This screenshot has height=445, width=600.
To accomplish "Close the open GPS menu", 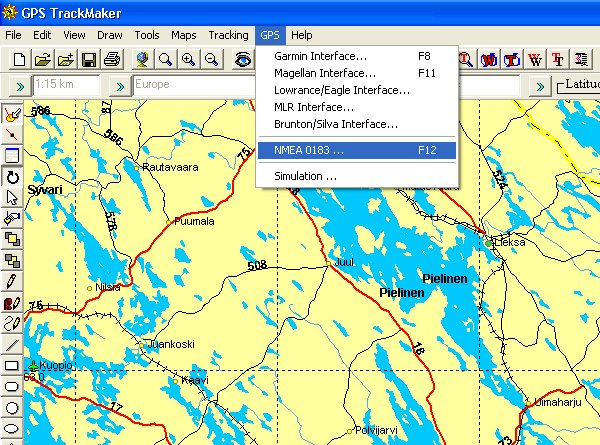I will 270,35.
